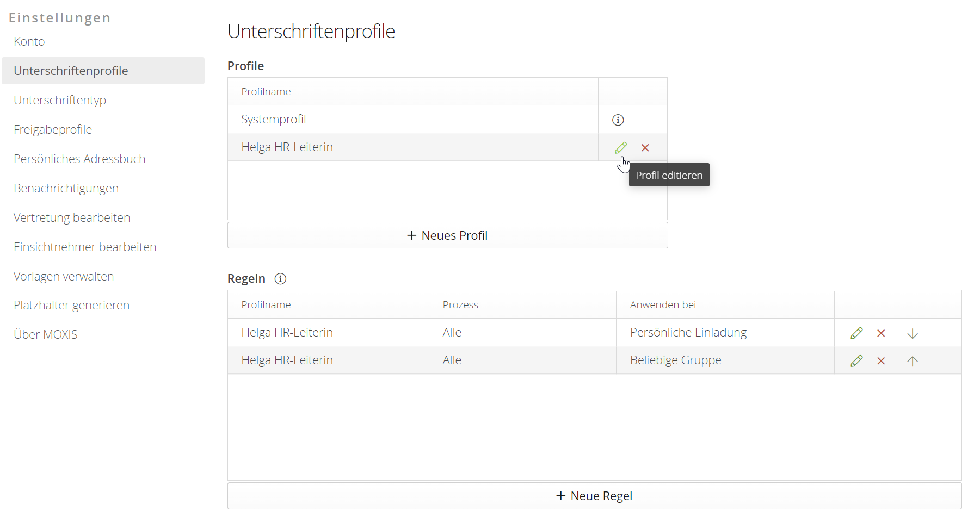Edit the Helga HR-Leiterin profile
Viewport: 980px width, 523px height.
click(x=621, y=147)
